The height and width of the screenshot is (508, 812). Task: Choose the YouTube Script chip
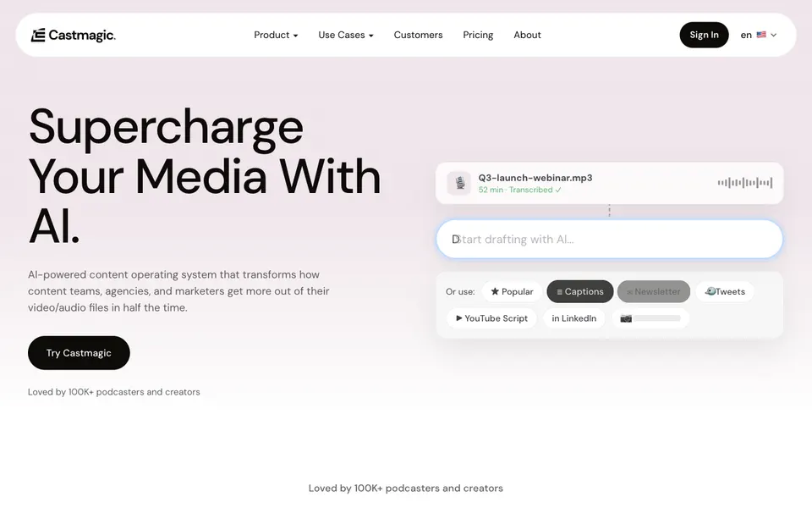tap(491, 318)
